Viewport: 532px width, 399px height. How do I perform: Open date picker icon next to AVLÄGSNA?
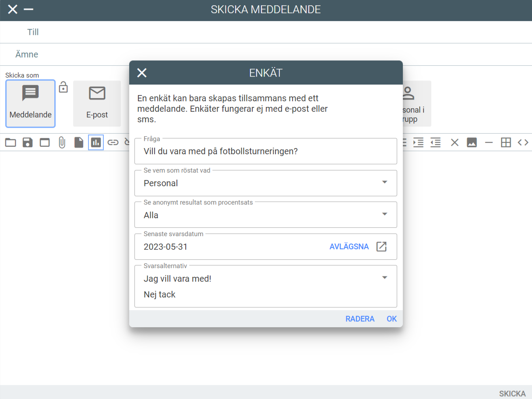pyautogui.click(x=381, y=247)
